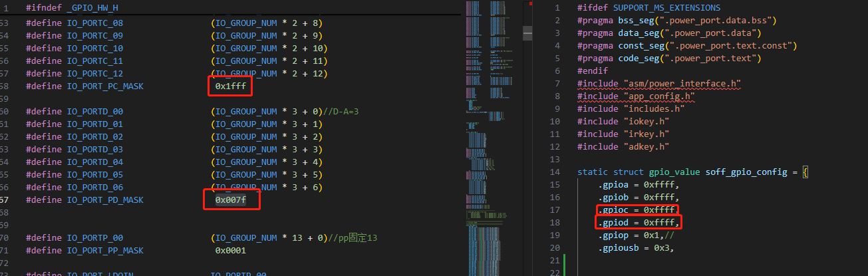Click line number 14 in right editor gutter
This screenshot has width=868, height=276.
click(555, 172)
